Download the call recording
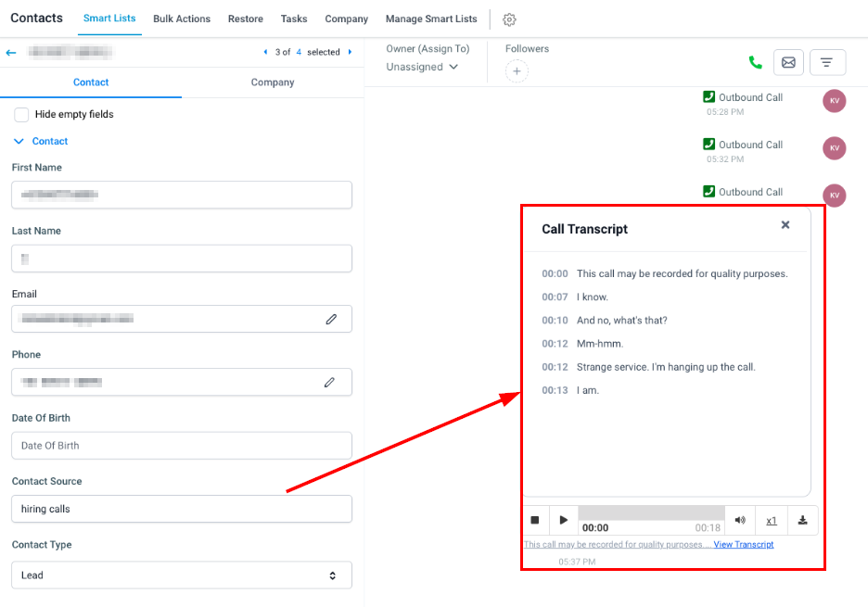868x607 pixels. click(802, 521)
